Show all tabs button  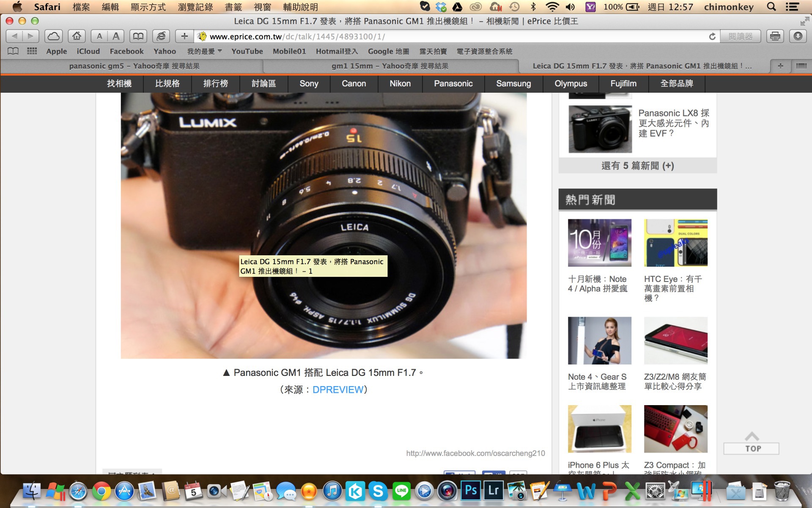pos(801,66)
